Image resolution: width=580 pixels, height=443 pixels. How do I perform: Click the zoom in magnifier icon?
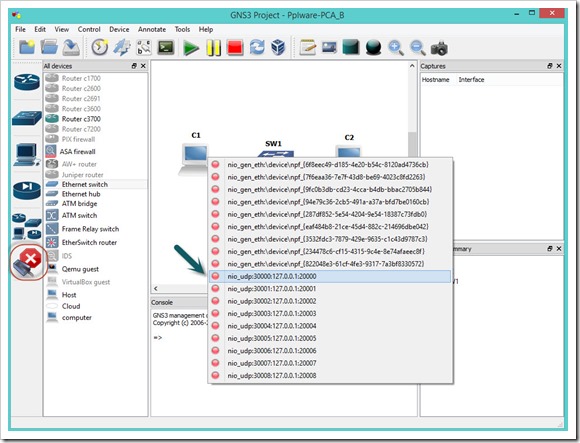[x=395, y=48]
